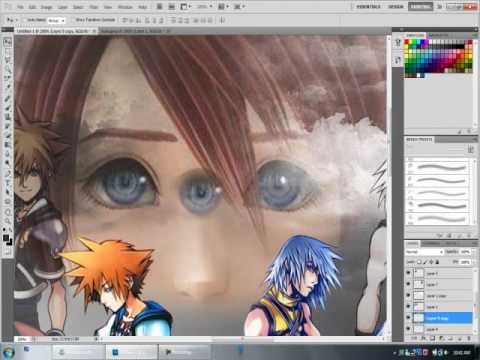Select the Eyedropper tool
The image size is (480, 360).
click(x=7, y=87)
